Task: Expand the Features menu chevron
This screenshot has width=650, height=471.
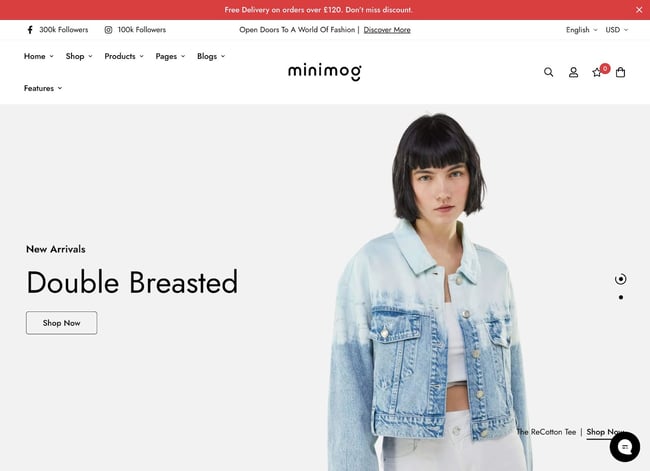Action: [x=60, y=88]
